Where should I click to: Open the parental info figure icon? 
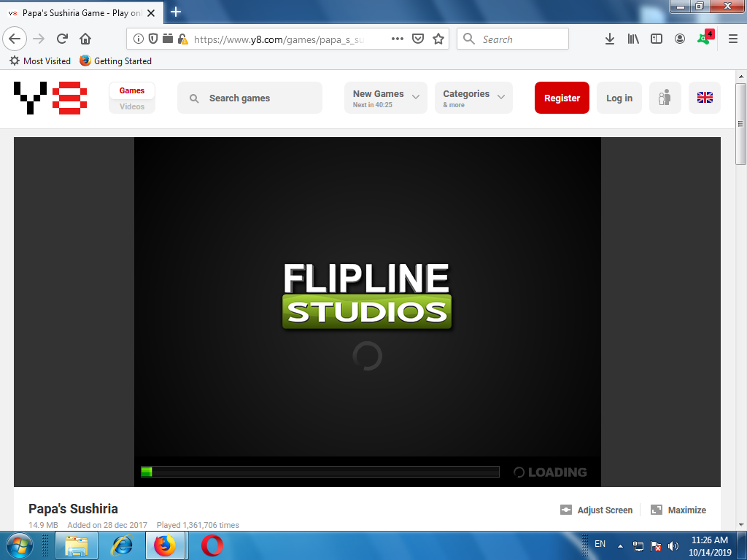pos(665,98)
